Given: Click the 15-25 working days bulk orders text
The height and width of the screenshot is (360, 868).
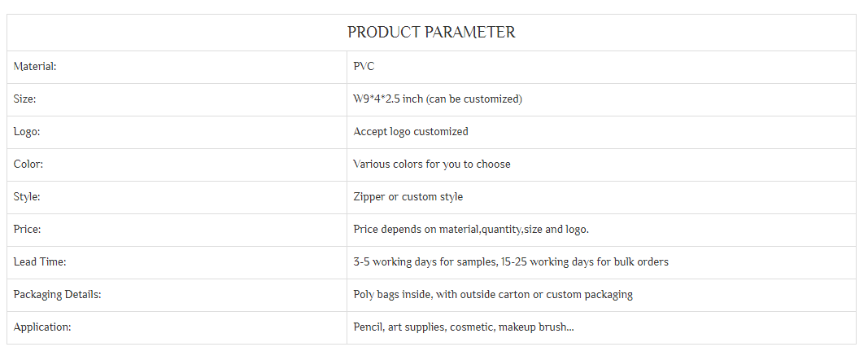Looking at the screenshot, I should pos(582,262).
